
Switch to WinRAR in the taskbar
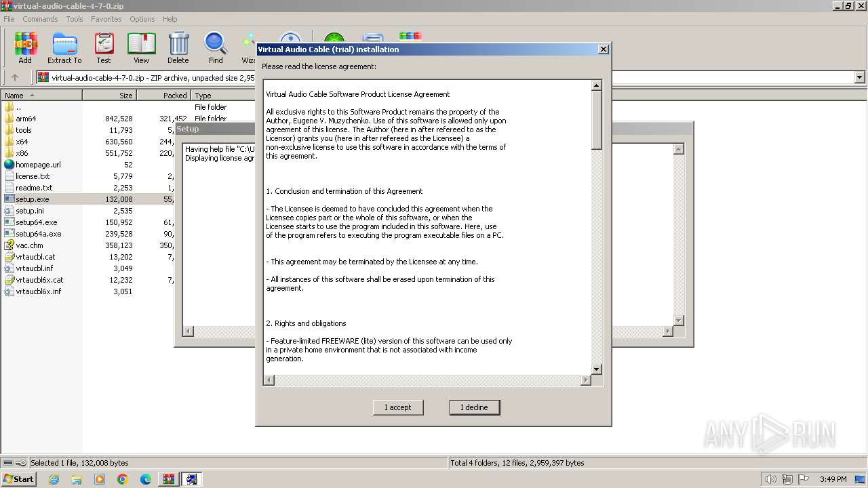coord(169,479)
